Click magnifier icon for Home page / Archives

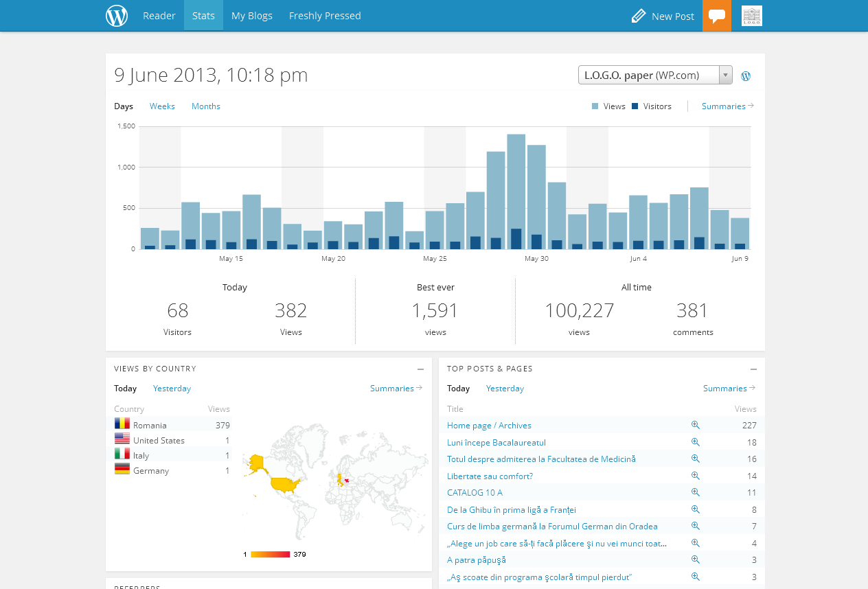click(x=695, y=426)
